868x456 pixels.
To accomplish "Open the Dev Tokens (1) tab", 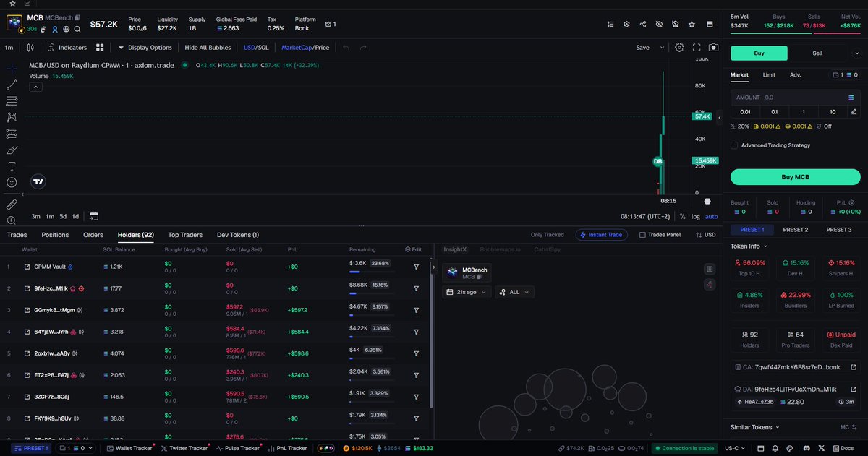I will tap(238, 235).
